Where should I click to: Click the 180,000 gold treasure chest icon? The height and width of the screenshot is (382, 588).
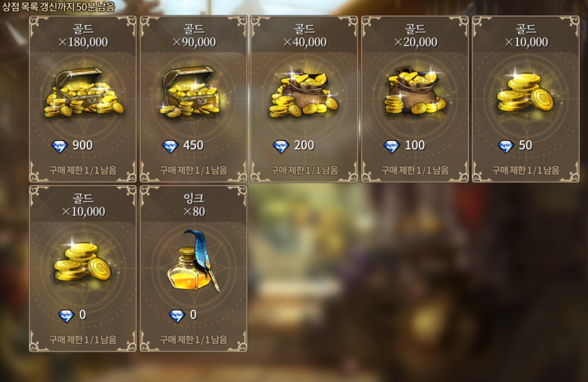coord(84,93)
